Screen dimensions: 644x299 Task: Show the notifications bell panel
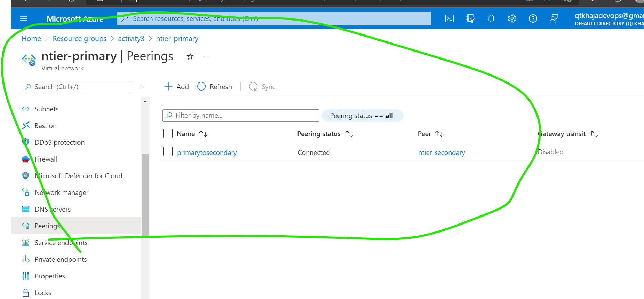491,18
